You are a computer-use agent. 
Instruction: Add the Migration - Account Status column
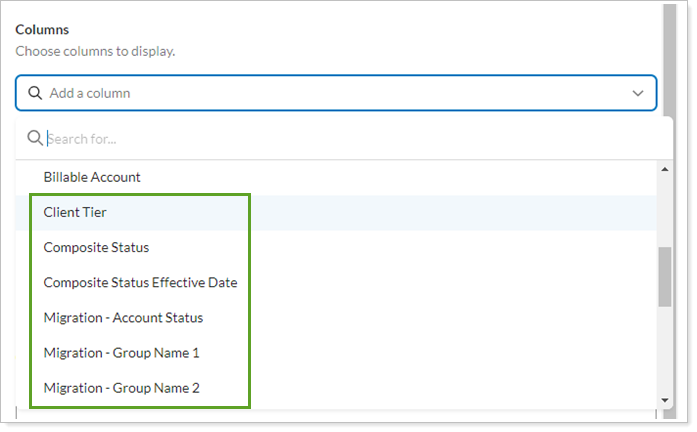tap(123, 317)
